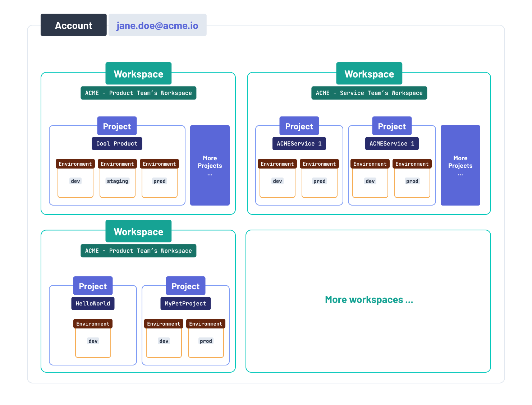The height and width of the screenshot is (405, 532).
Task: Open the first ACMEService 1 project
Action: coord(299,143)
